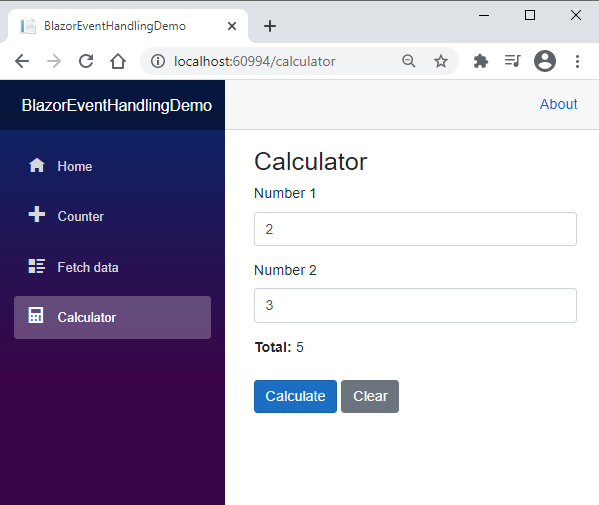599x505 pixels.
Task: Open the browser extensions puzzle icon
Action: click(481, 61)
